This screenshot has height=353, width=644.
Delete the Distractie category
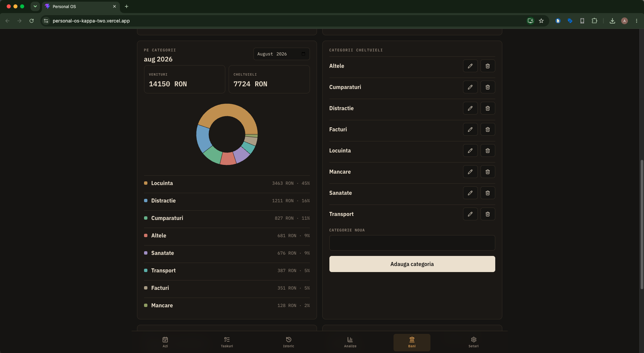pos(488,108)
